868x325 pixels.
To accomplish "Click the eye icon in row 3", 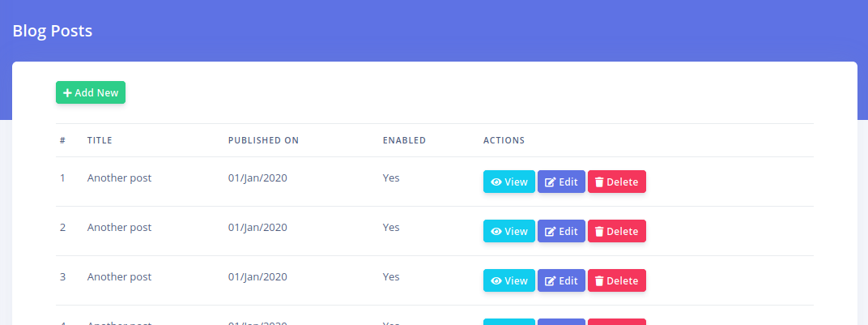I will coord(496,281).
